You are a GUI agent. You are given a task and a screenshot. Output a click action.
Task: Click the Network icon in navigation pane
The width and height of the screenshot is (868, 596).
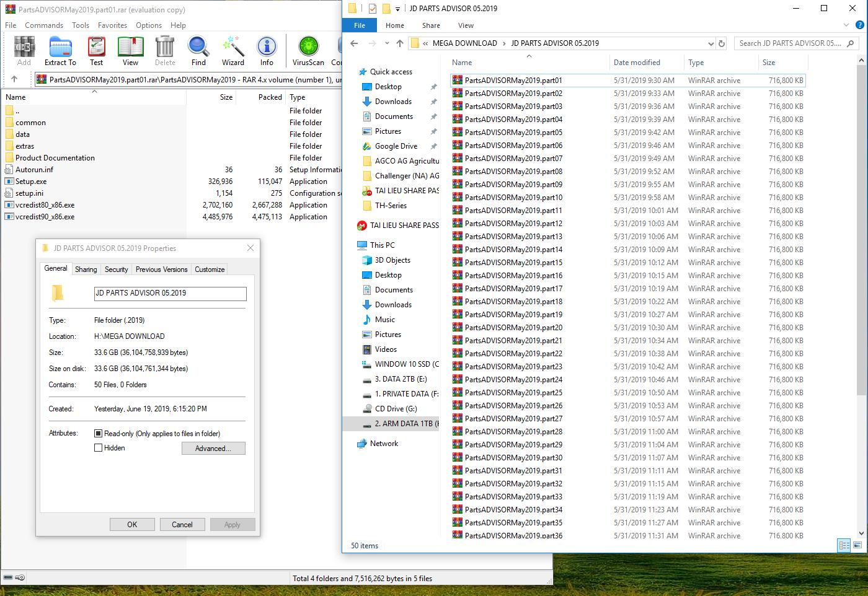tap(362, 444)
